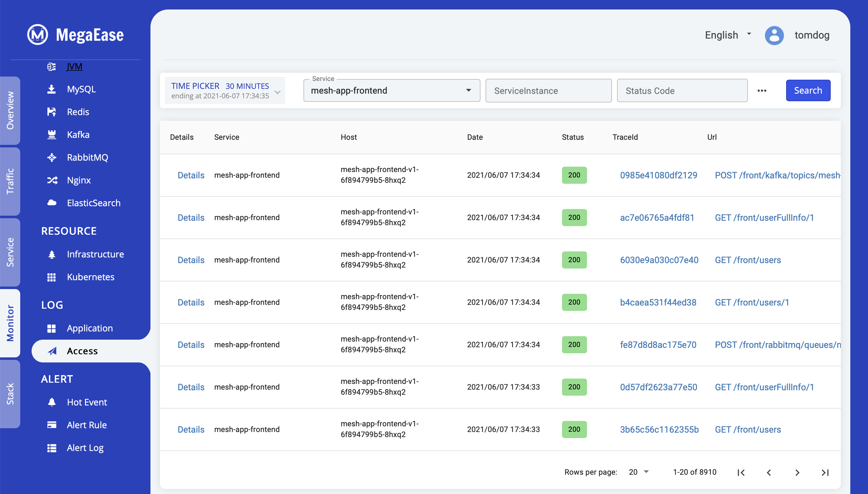Focus the ServiceInstance input field
868x494 pixels.
pyautogui.click(x=548, y=90)
